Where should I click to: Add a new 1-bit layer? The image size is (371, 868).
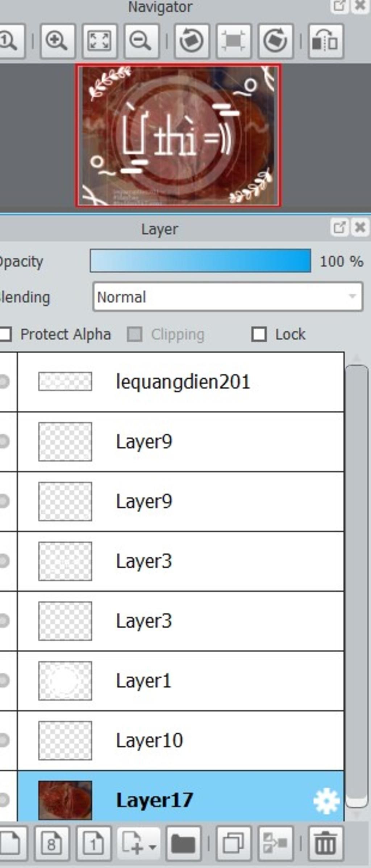point(93,843)
